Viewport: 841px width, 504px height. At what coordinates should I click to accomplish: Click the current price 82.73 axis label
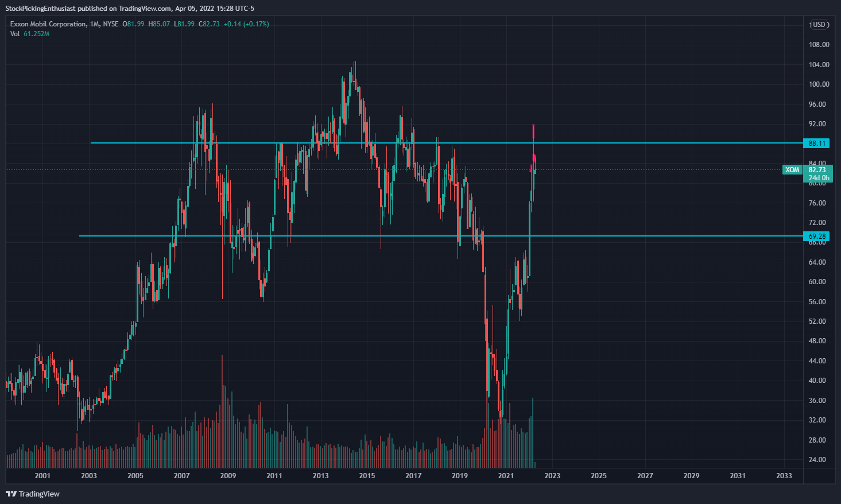817,170
